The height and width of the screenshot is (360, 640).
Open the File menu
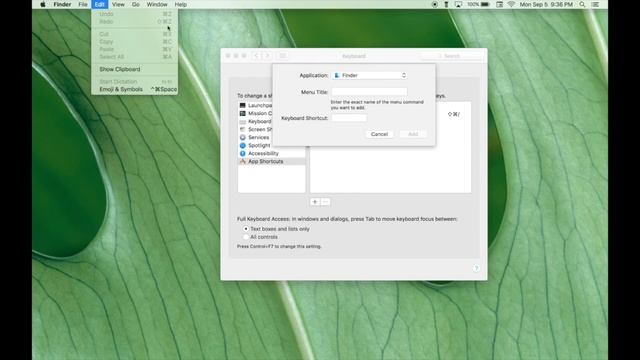83,4
